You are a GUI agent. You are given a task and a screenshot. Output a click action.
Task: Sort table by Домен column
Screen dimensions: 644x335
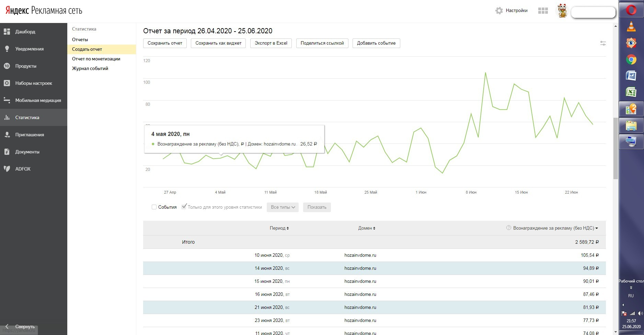click(x=367, y=228)
